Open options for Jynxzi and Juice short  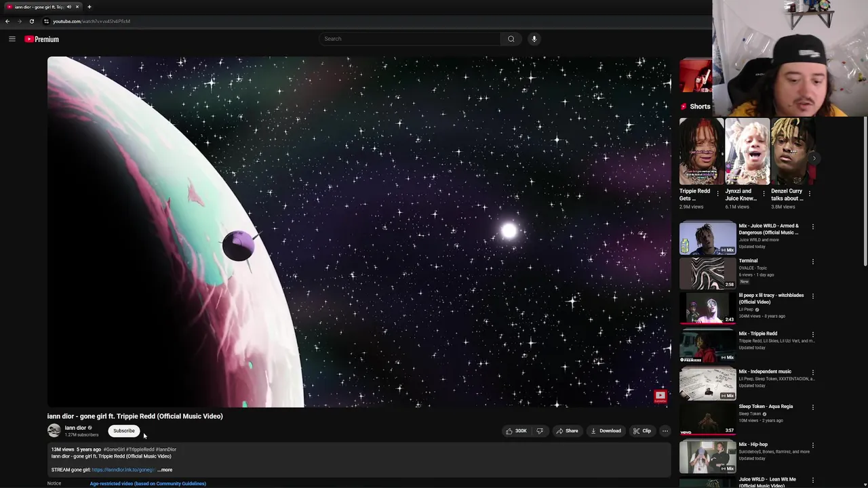pos(764,193)
